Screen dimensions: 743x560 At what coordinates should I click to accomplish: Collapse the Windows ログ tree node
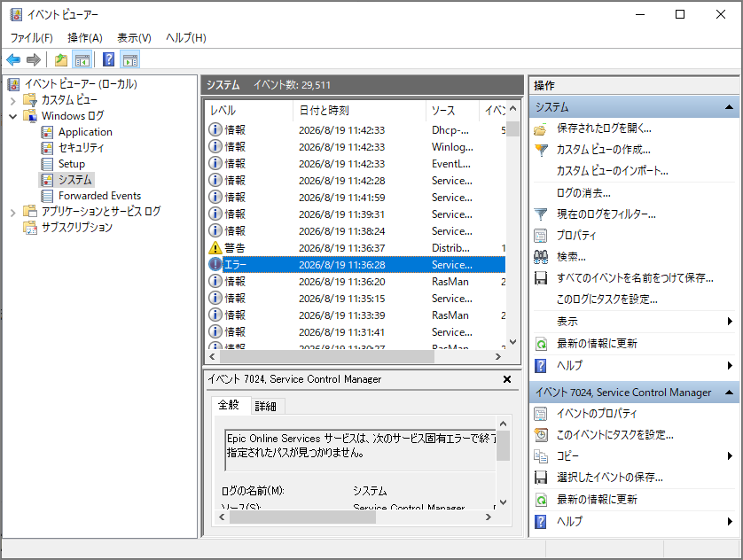[12, 116]
